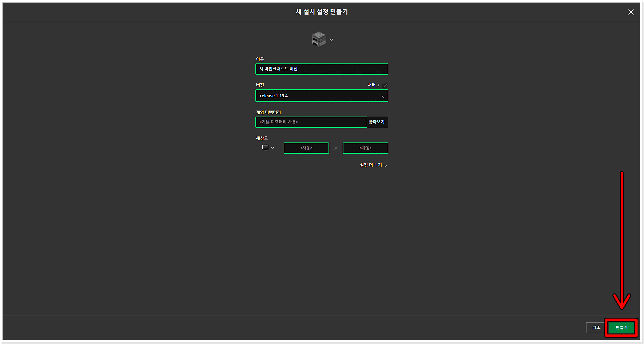
Task: Click the resolution height field
Action: [365, 148]
